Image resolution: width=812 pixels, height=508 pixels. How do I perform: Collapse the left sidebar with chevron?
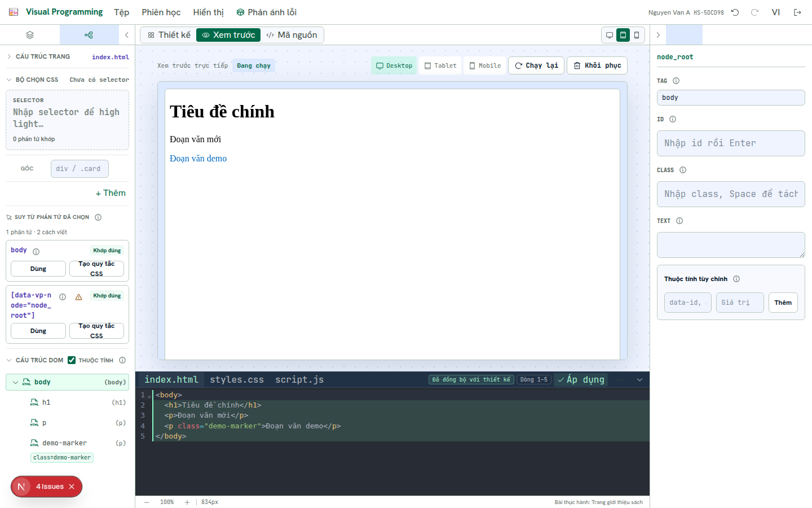click(x=127, y=35)
